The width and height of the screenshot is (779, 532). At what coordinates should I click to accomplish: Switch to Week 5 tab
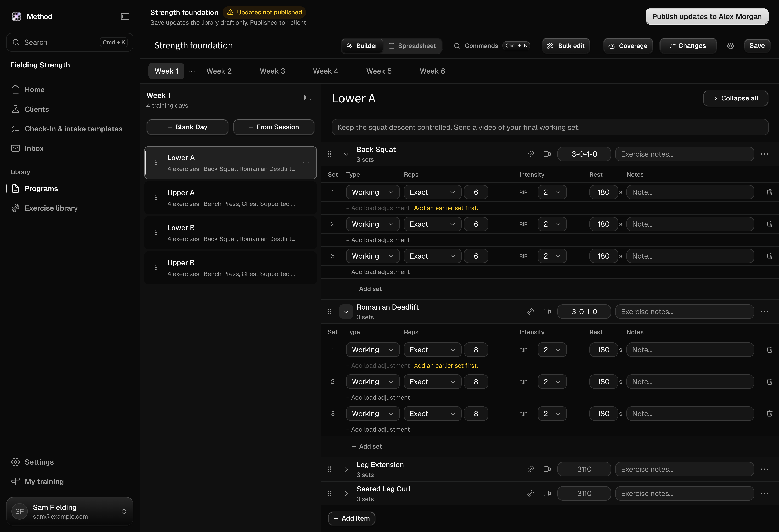point(379,71)
